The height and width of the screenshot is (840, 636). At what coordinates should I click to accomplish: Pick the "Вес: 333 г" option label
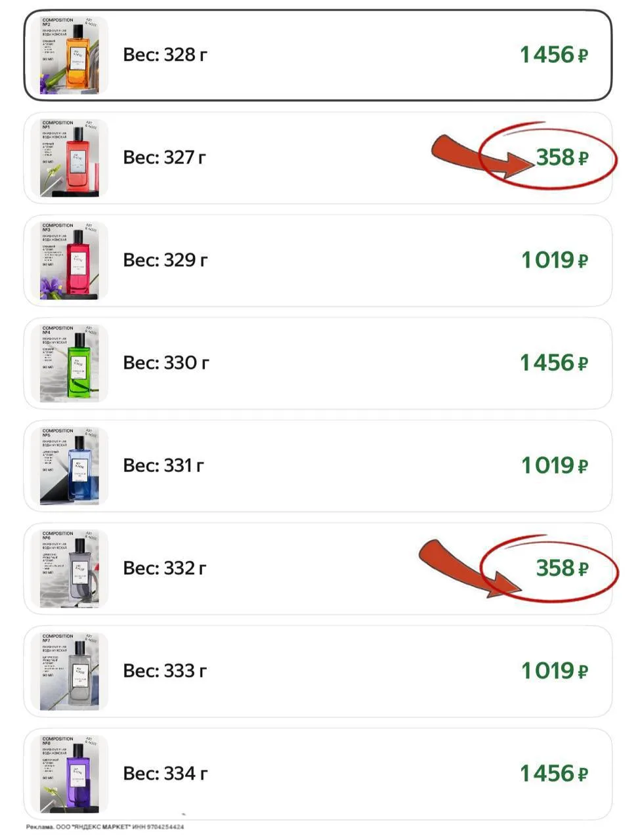(165, 671)
